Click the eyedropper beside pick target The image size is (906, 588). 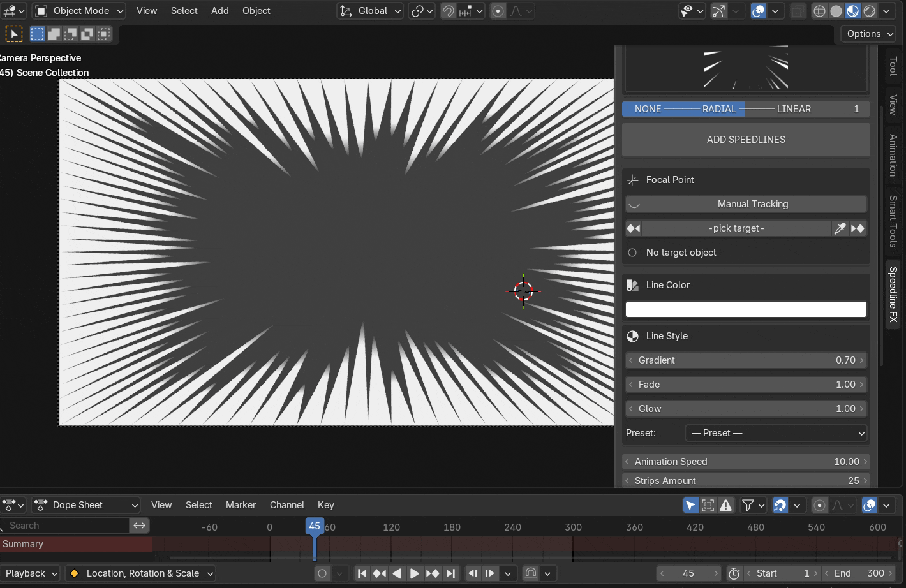pos(840,228)
